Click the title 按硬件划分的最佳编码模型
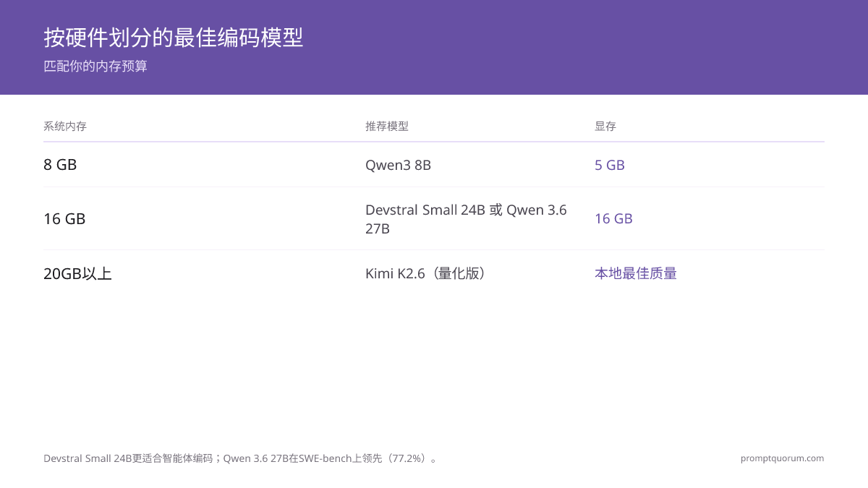 coord(173,38)
